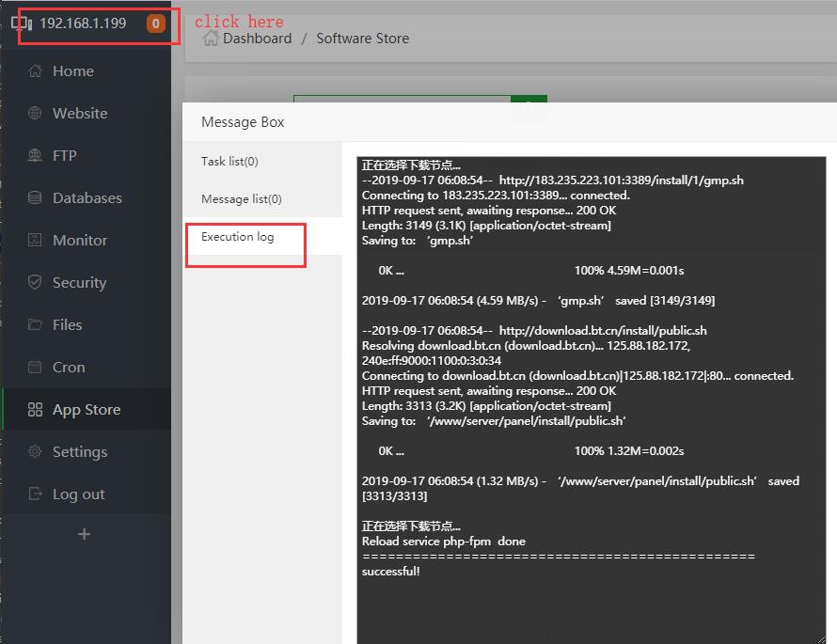
Task: Click the log resize handle corner
Action: coord(820,638)
